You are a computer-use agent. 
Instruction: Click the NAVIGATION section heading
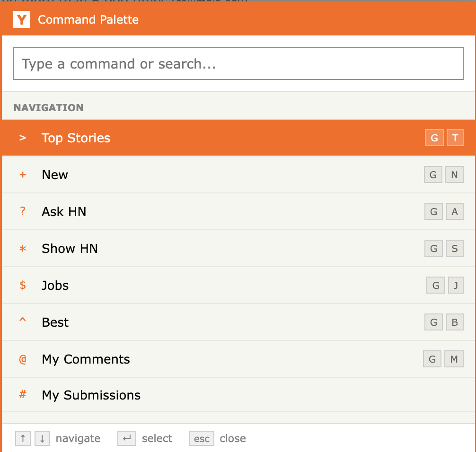tap(49, 108)
